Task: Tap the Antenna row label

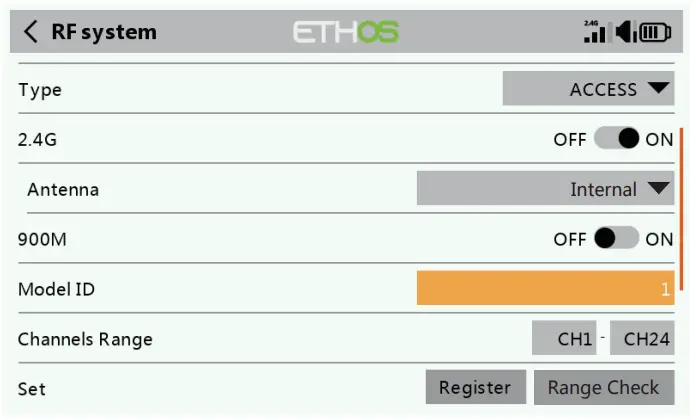Action: [63, 189]
